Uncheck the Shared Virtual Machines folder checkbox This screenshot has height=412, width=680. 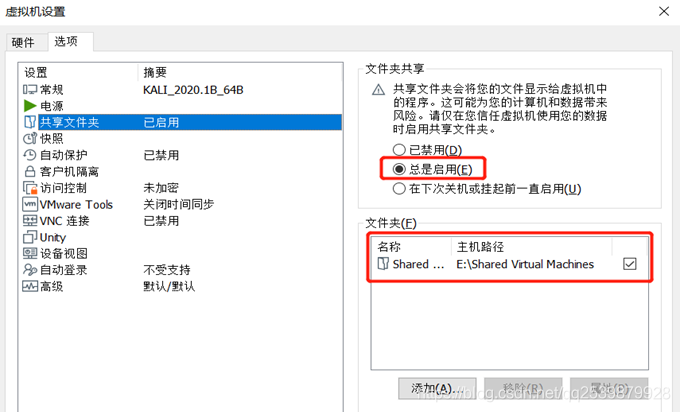[630, 264]
